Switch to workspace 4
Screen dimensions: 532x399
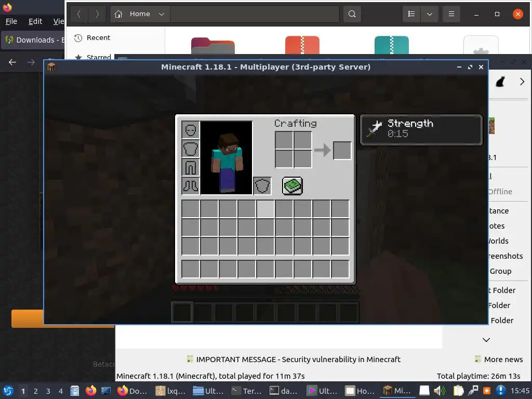(x=61, y=391)
